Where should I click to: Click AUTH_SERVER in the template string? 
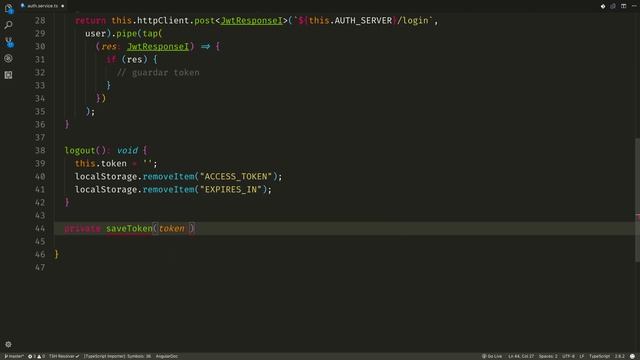pos(363,20)
